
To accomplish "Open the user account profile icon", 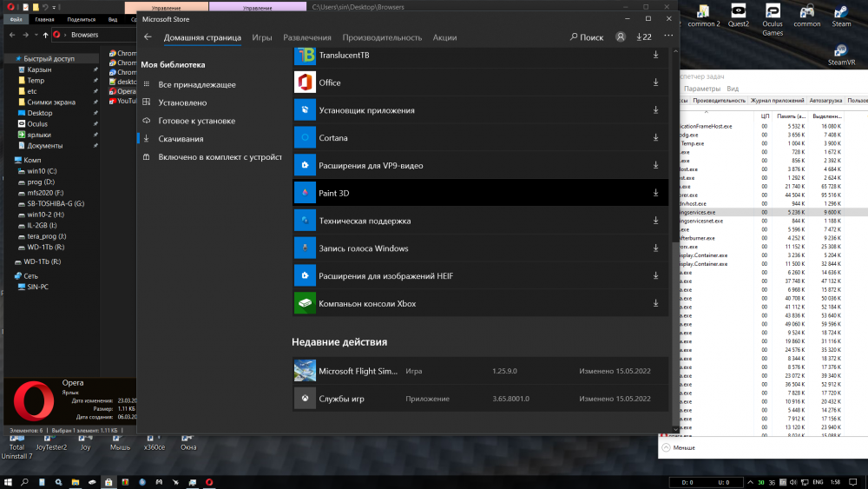I will 620,37.
